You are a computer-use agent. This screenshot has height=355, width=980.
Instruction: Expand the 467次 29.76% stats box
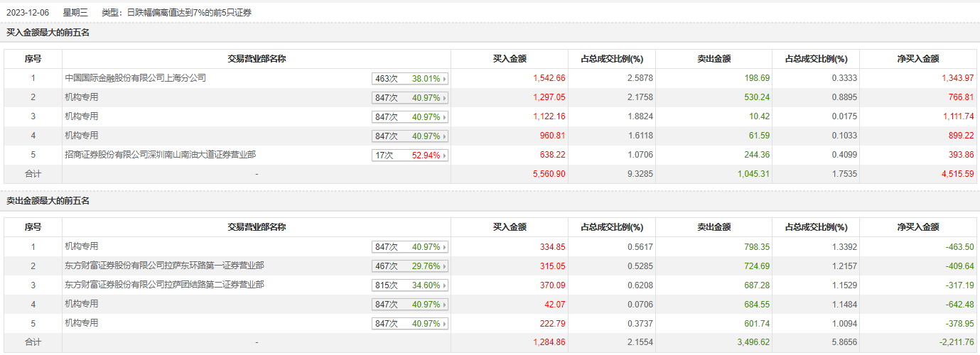click(x=410, y=266)
